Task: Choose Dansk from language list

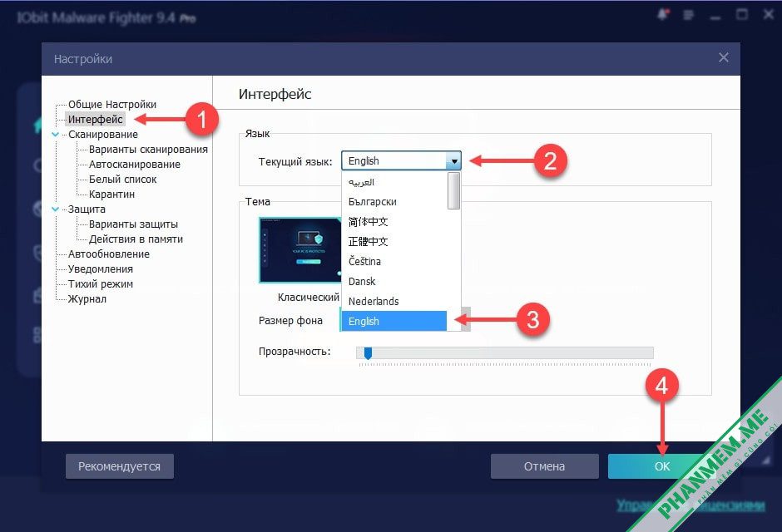Action: pos(394,282)
